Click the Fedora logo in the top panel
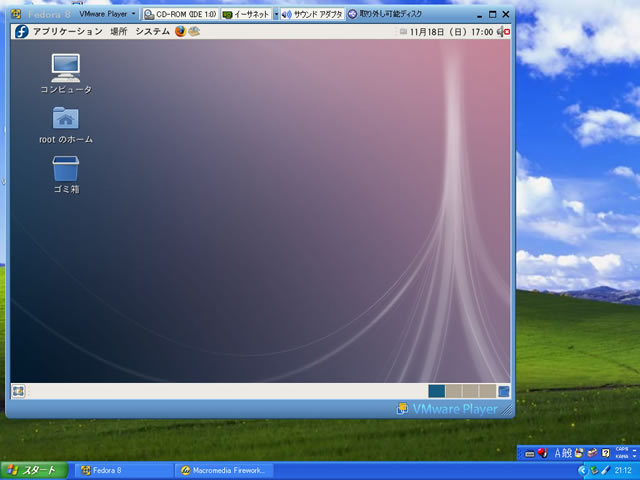640x480 pixels. point(19,31)
